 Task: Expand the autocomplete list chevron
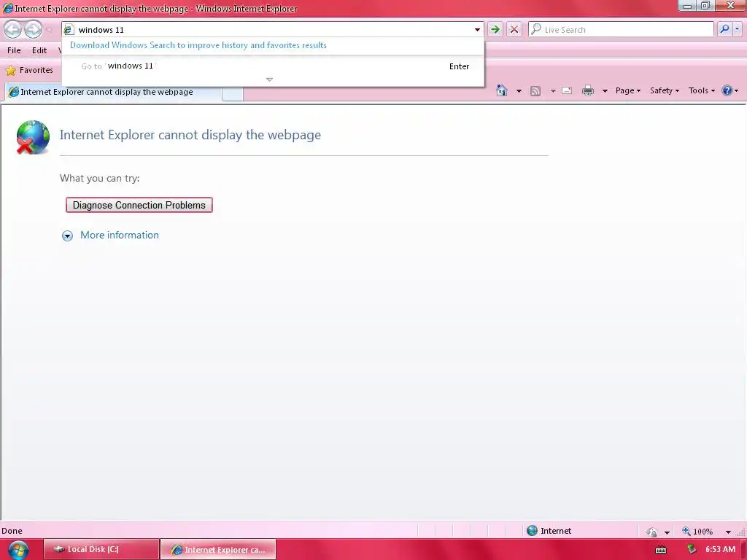[x=270, y=79]
